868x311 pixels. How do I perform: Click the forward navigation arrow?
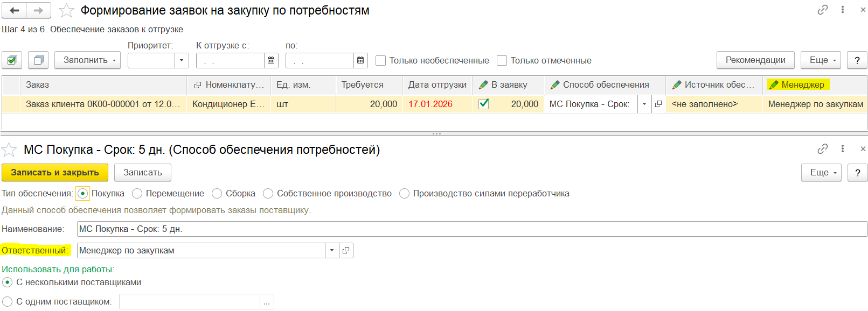(38, 10)
